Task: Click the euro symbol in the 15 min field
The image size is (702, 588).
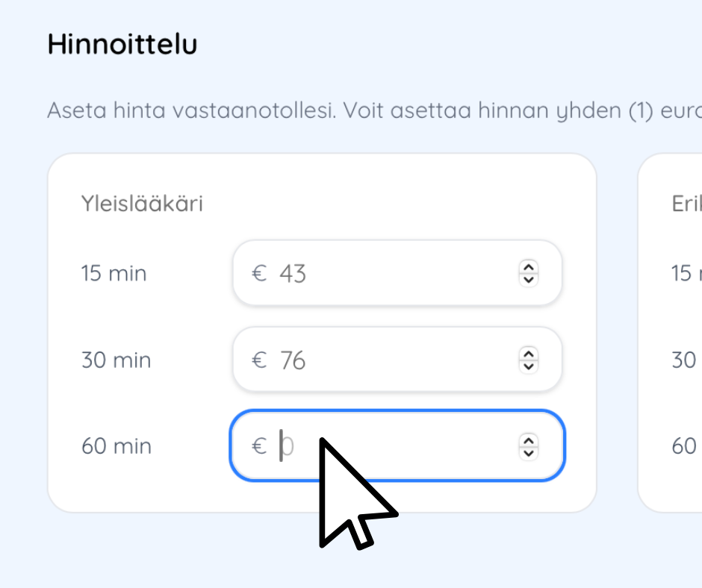Action: [259, 274]
